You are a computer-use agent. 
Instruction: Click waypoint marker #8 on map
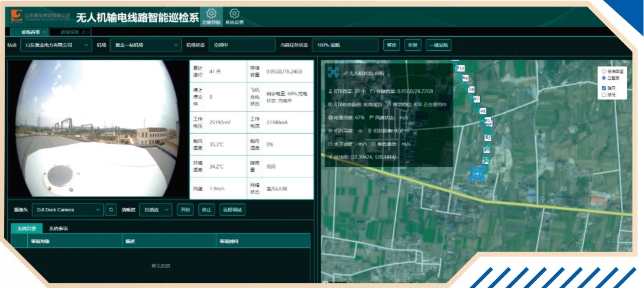point(471,89)
